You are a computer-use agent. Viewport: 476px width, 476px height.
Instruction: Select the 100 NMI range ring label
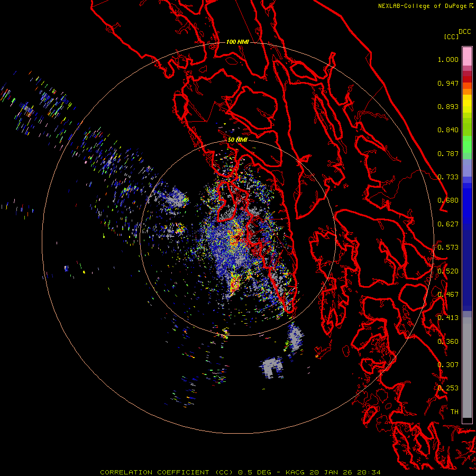pyautogui.click(x=237, y=42)
